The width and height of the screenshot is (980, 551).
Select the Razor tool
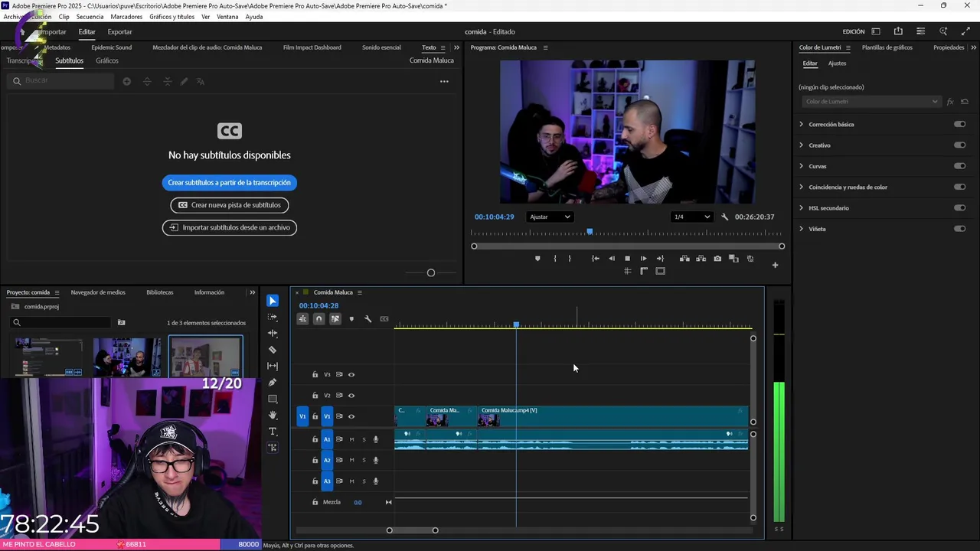click(x=273, y=350)
